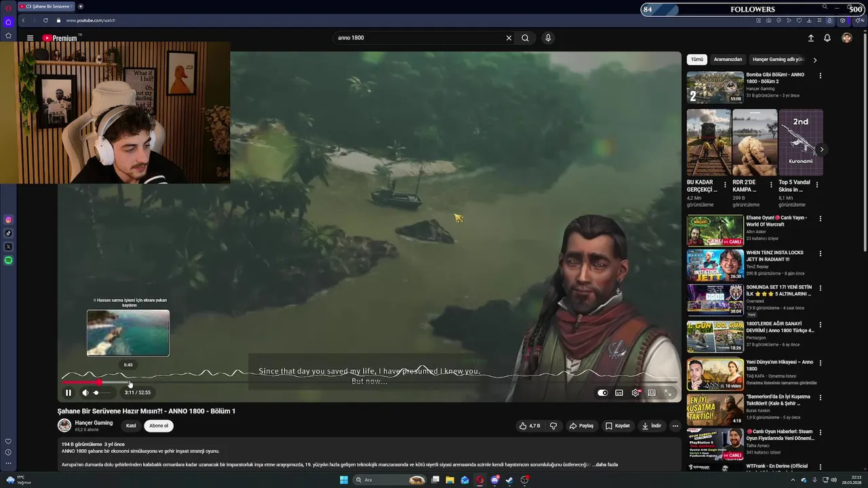868x488 pixels.
Task: Open RDR 2'DE KAMPA short options menu
Action: click(771, 184)
